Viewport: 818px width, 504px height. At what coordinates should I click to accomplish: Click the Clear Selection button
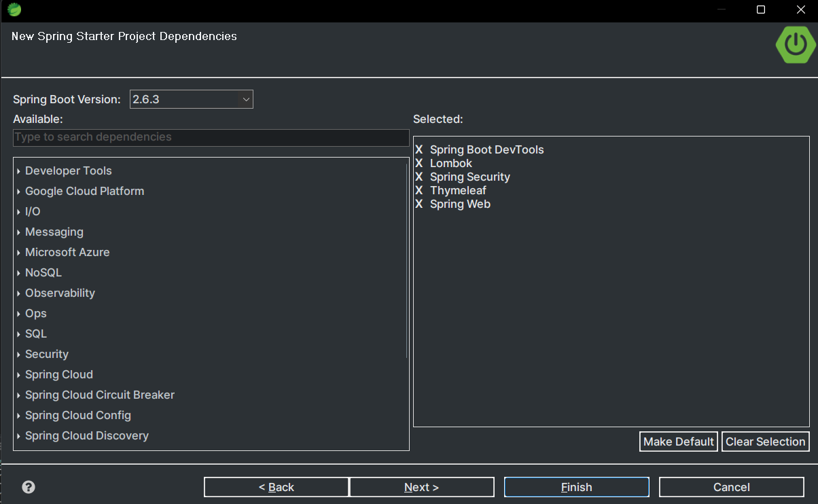pyautogui.click(x=766, y=442)
